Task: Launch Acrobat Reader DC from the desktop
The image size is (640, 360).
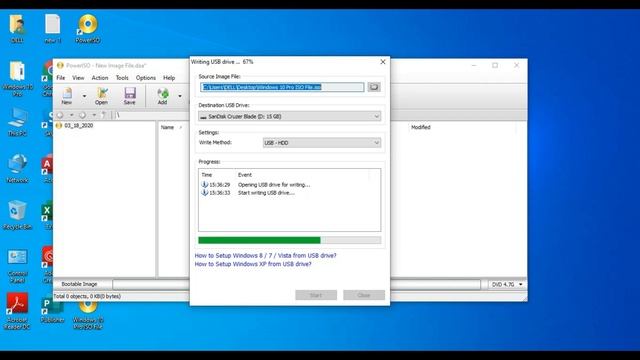Action: click(17, 311)
